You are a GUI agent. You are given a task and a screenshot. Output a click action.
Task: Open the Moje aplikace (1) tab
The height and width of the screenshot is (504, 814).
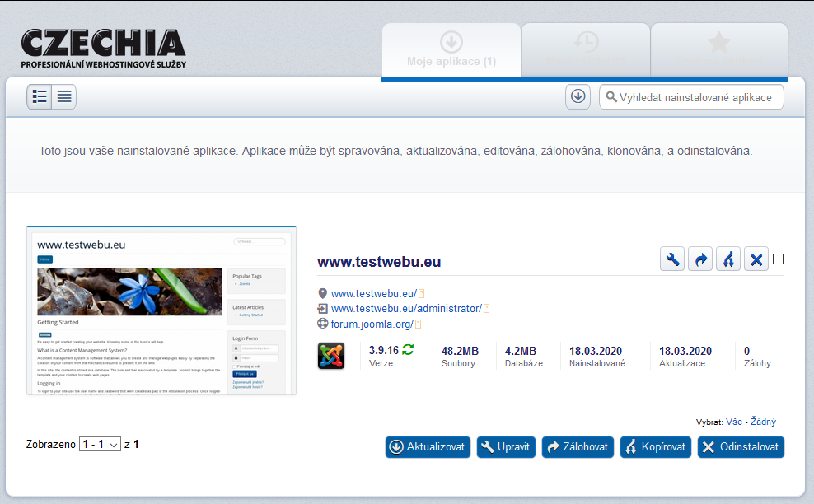(451, 51)
